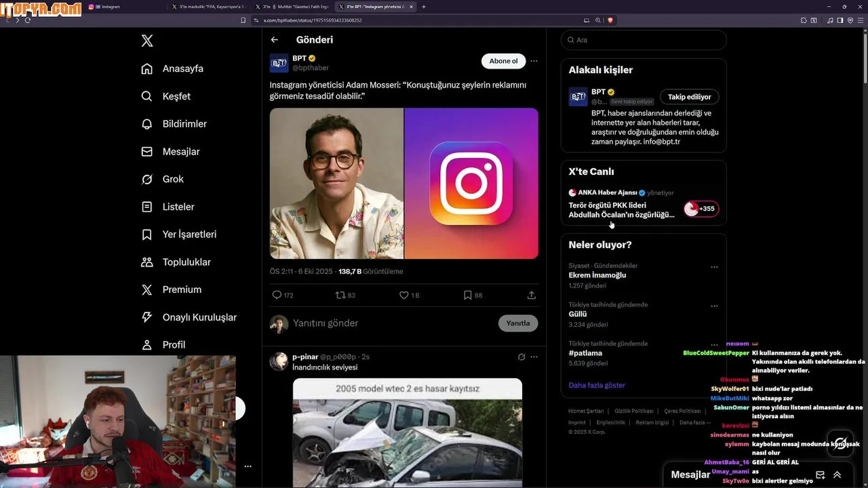Open the crashed car image in reply
This screenshot has width=868, height=488.
(x=408, y=433)
